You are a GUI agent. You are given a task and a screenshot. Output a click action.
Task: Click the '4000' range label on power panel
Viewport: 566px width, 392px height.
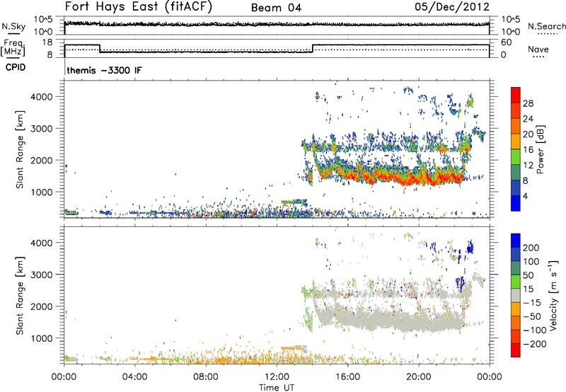[x=41, y=97]
